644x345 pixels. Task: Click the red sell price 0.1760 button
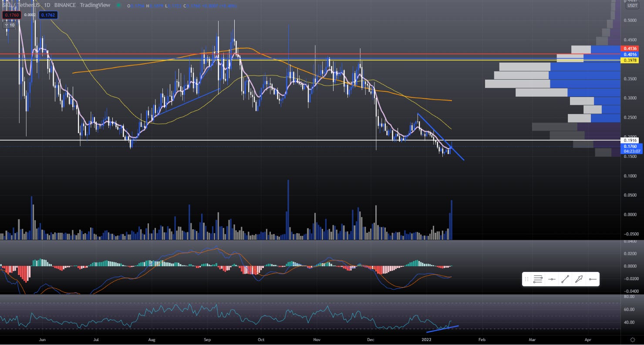(12, 15)
